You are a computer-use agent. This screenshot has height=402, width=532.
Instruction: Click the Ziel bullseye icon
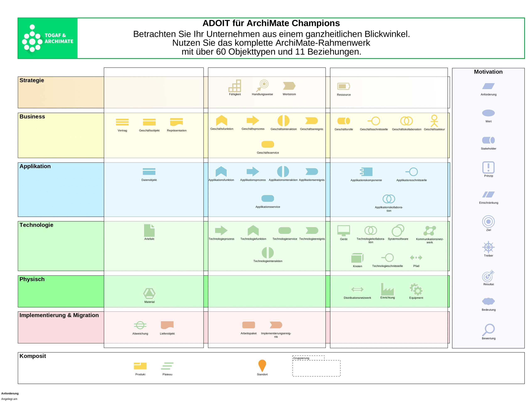488,222
